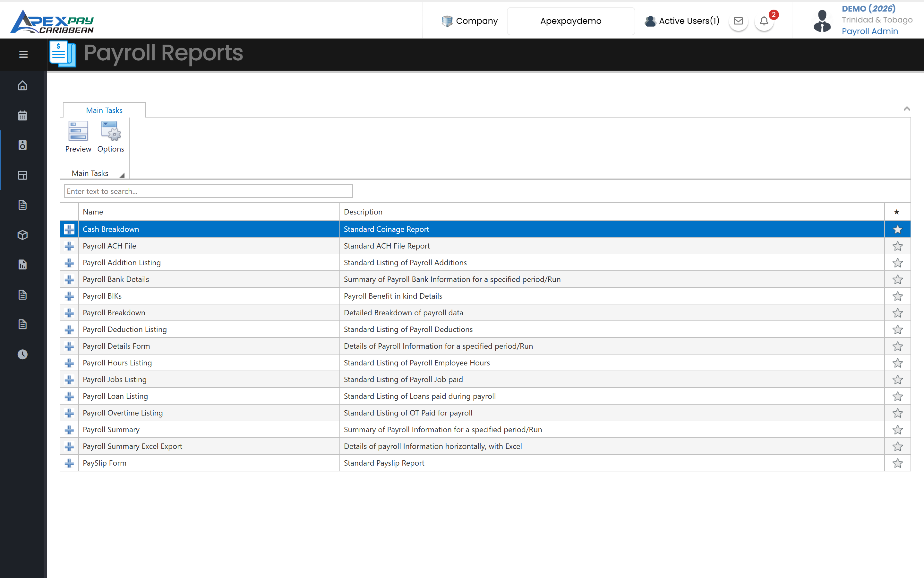Select the Payroll Summary Excel Export row
Image resolution: width=924 pixels, height=578 pixels.
click(485, 446)
